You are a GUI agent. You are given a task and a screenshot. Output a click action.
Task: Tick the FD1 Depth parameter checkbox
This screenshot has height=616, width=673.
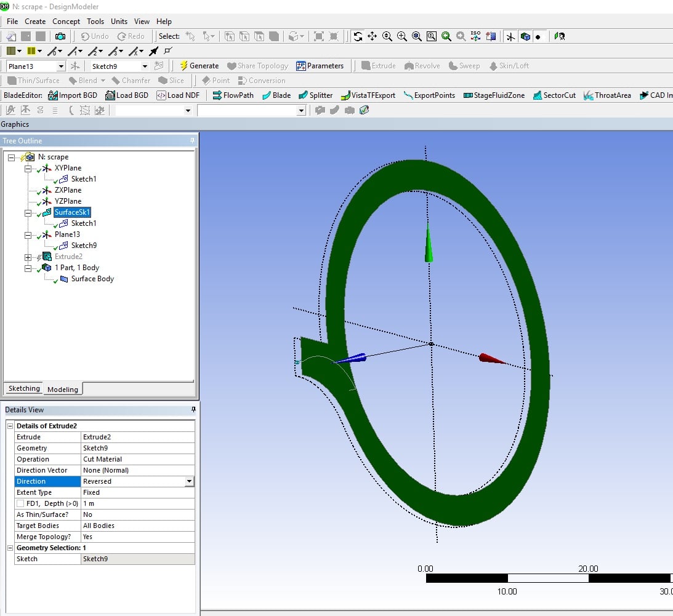pyautogui.click(x=20, y=503)
